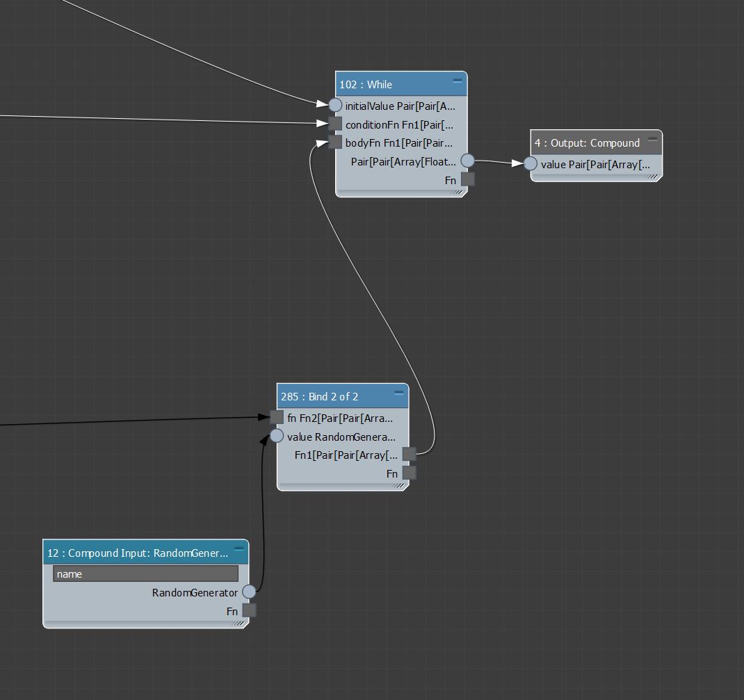This screenshot has width=744, height=700.
Task: Collapse the Output: Compound node header toggle
Action: pos(652,138)
